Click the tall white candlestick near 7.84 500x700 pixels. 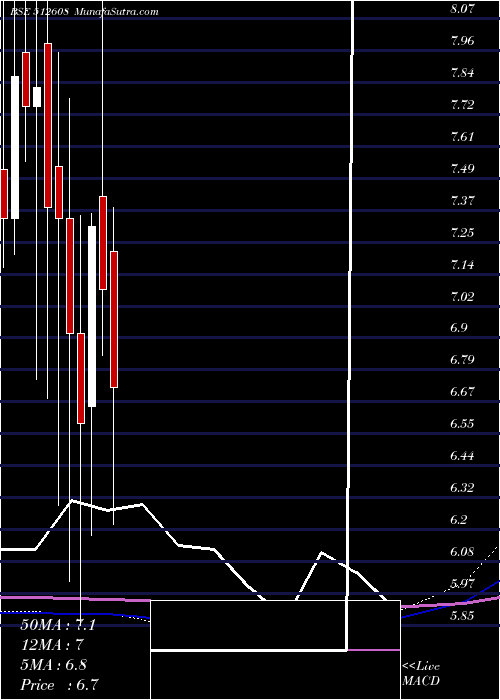point(15,147)
